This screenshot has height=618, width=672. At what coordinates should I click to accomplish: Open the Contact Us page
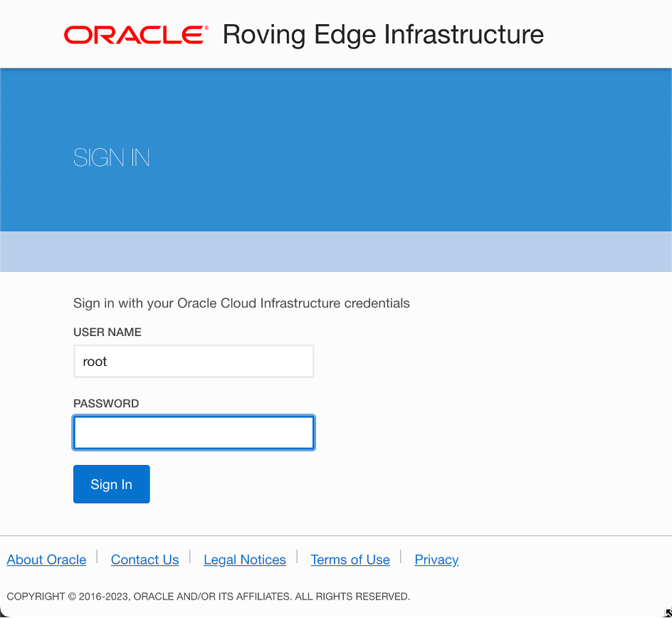[145, 560]
